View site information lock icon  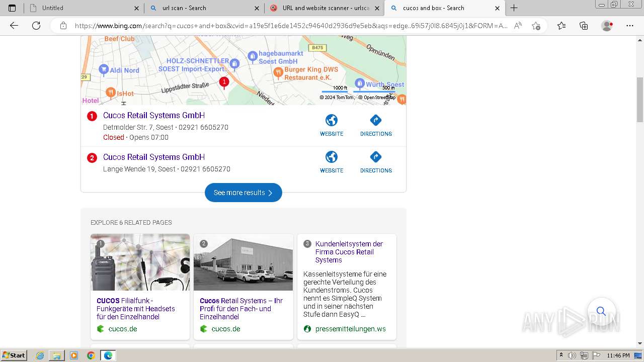pos(63,26)
